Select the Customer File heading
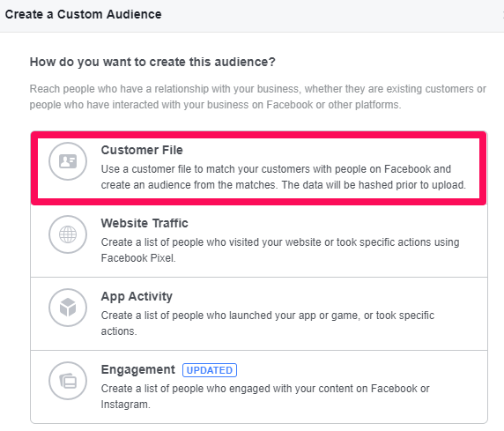This screenshot has height=431, width=504. coord(142,150)
